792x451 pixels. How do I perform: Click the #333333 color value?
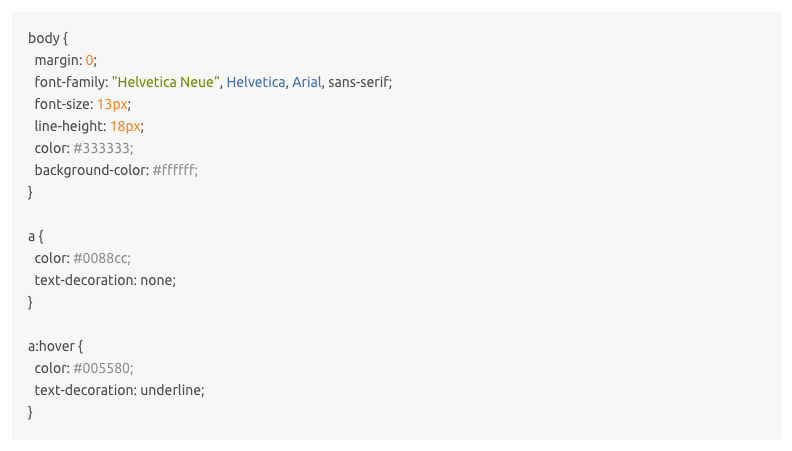102,148
